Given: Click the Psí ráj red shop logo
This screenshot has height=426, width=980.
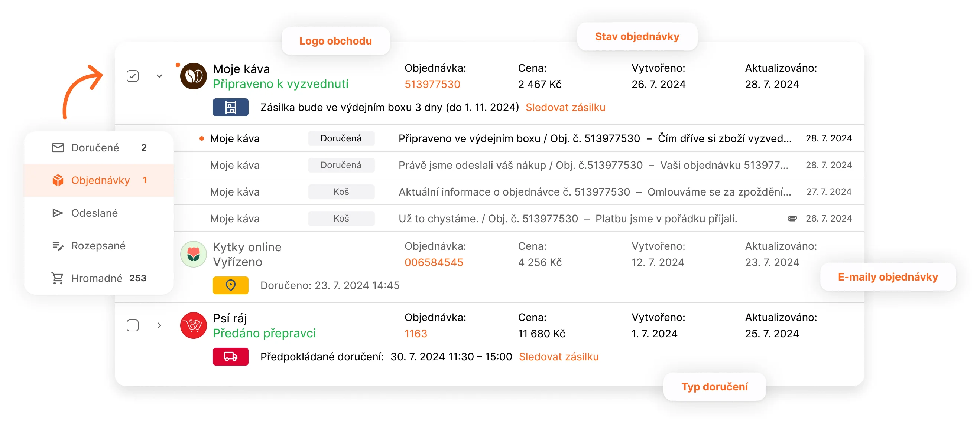Looking at the screenshot, I should [193, 325].
